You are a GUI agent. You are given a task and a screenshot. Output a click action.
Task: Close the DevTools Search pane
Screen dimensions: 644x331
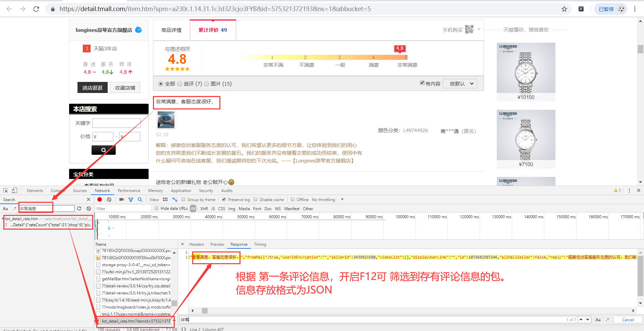point(89,199)
